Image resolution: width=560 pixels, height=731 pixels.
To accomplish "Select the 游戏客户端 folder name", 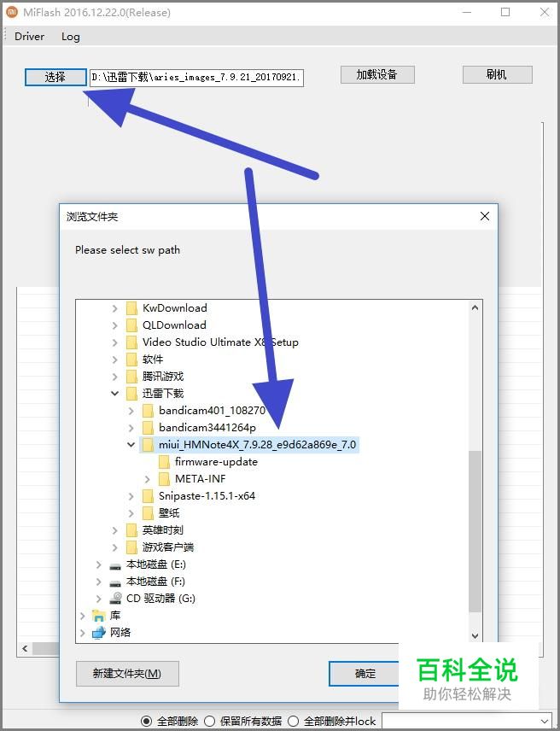I will pos(168,547).
